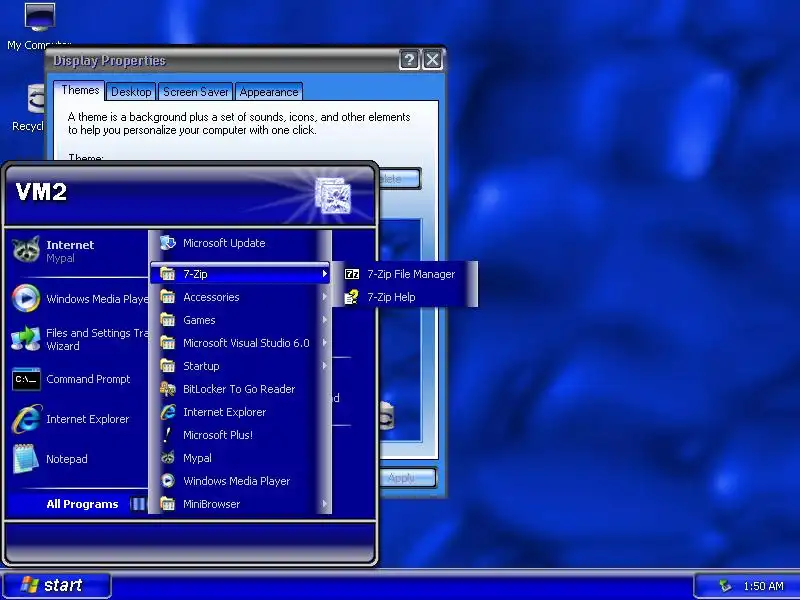Viewport: 800px width, 600px height.
Task: Expand the Microsoft Visual Studio 6.0 submenu arrow
Action: tap(324, 343)
